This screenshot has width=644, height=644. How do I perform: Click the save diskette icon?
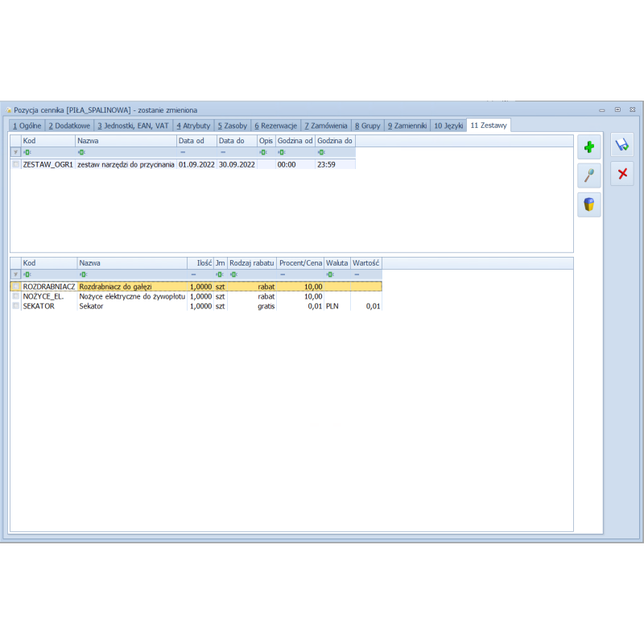click(621, 146)
